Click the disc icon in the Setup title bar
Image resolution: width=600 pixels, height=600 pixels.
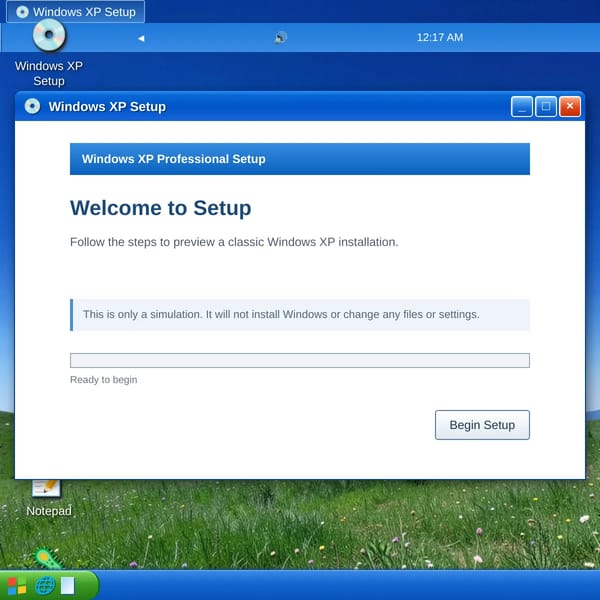[x=32, y=106]
